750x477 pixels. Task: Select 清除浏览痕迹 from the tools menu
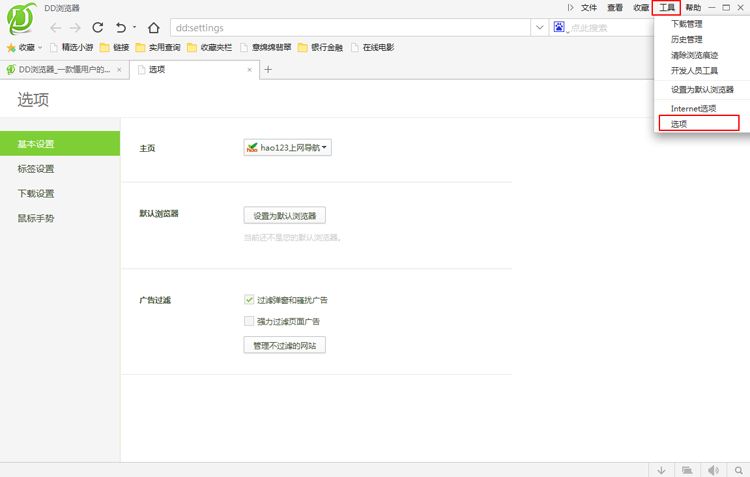[694, 56]
